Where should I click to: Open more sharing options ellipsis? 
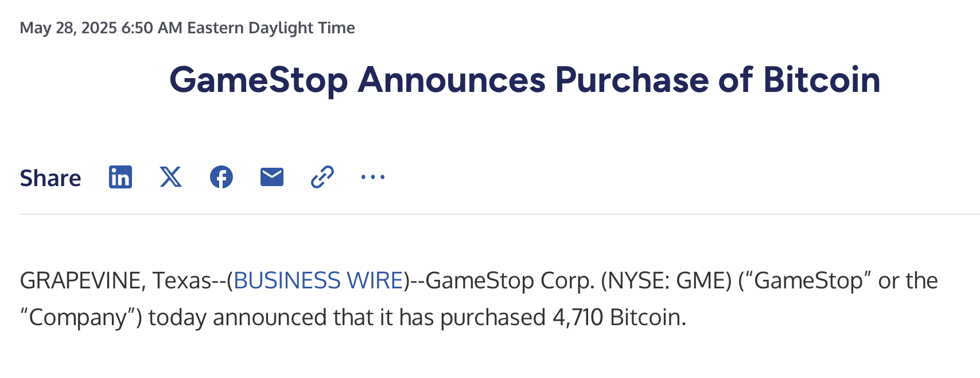tap(373, 177)
